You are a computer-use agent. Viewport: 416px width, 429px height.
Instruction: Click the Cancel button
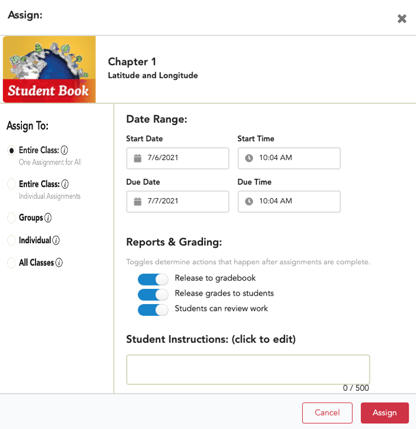pos(327,413)
